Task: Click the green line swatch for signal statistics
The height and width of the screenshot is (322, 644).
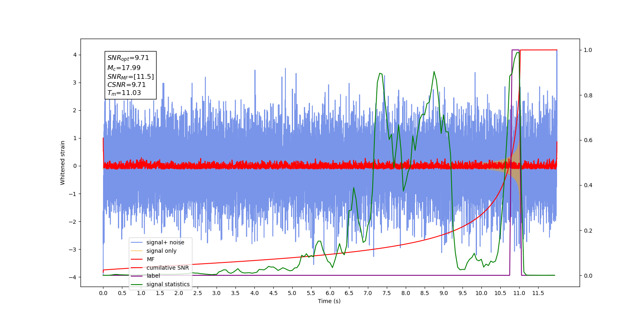Action: click(x=137, y=284)
